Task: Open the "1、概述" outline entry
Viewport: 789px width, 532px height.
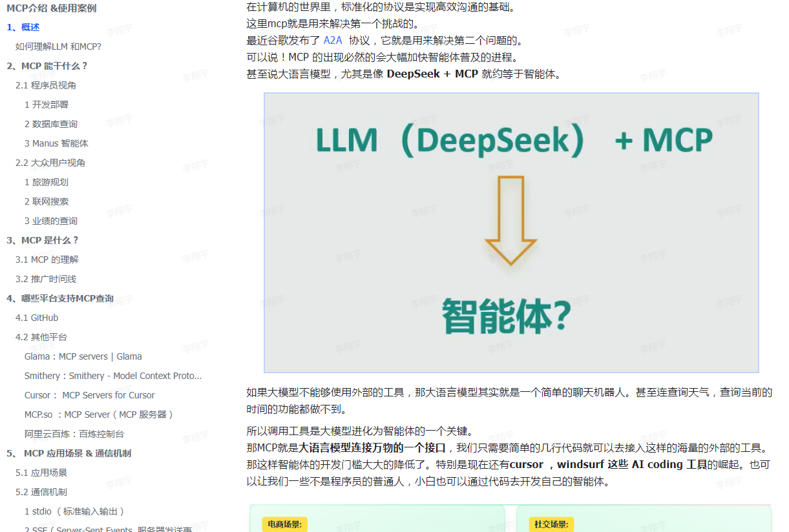Action: click(x=23, y=27)
